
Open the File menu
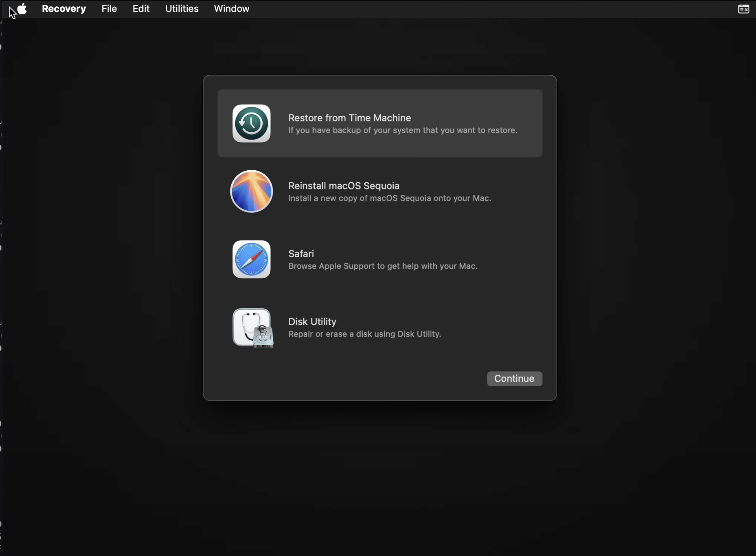tap(109, 9)
